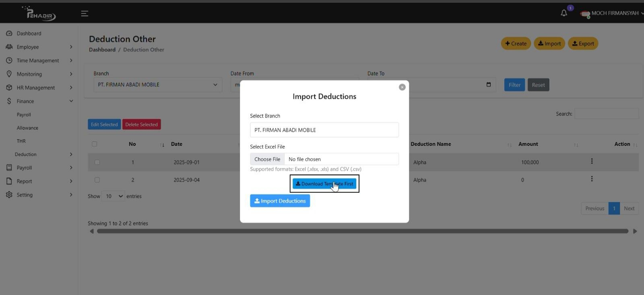Click pagination page 1

coord(614,208)
